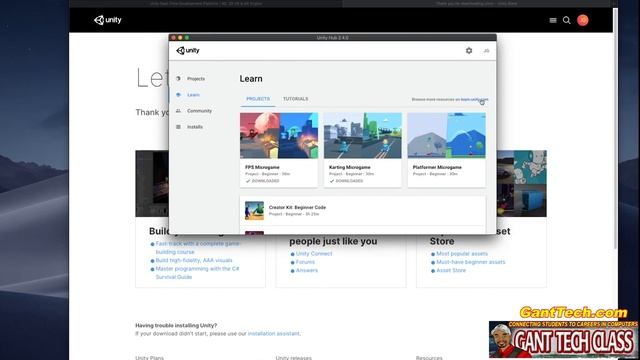
Task: Switch to the PROJECTS tab
Action: pyautogui.click(x=258, y=99)
